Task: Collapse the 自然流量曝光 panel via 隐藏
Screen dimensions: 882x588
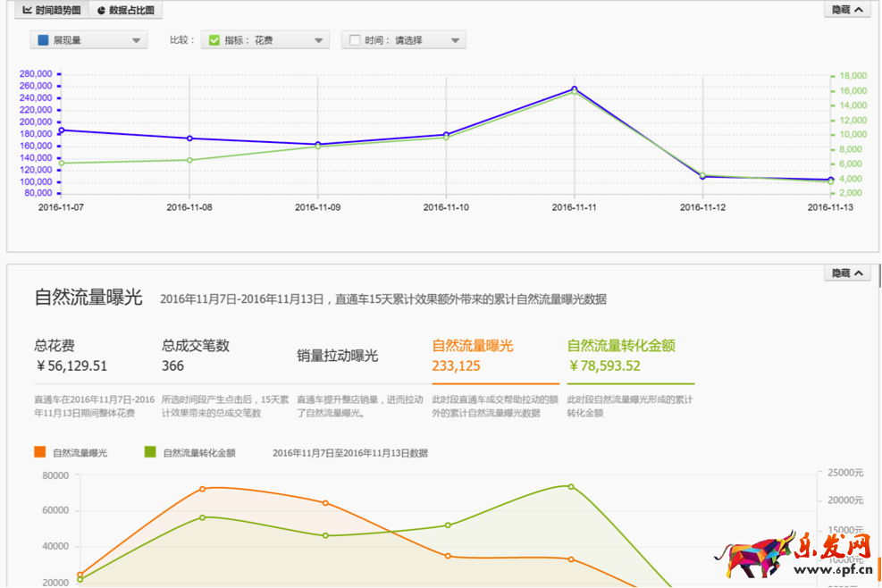Action: click(845, 273)
